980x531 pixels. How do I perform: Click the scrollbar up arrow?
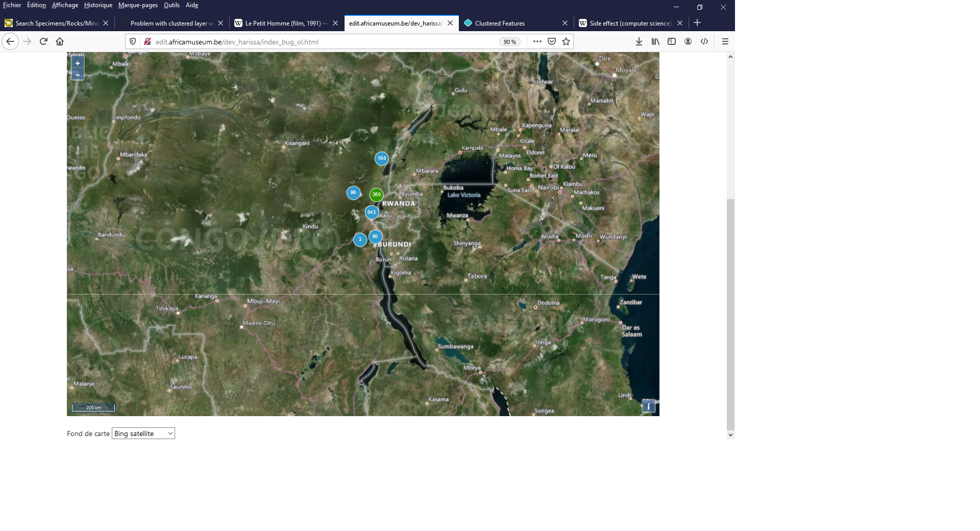730,57
